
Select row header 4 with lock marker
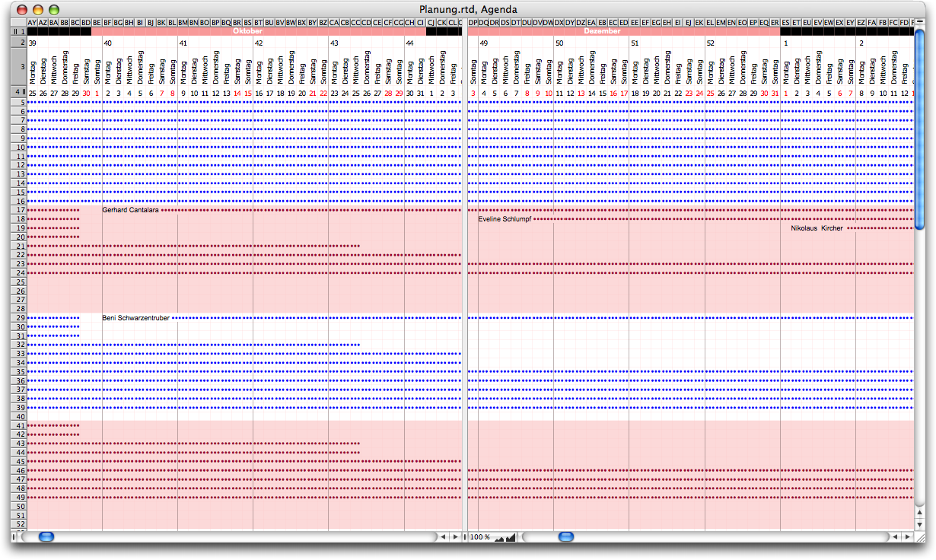(18, 92)
